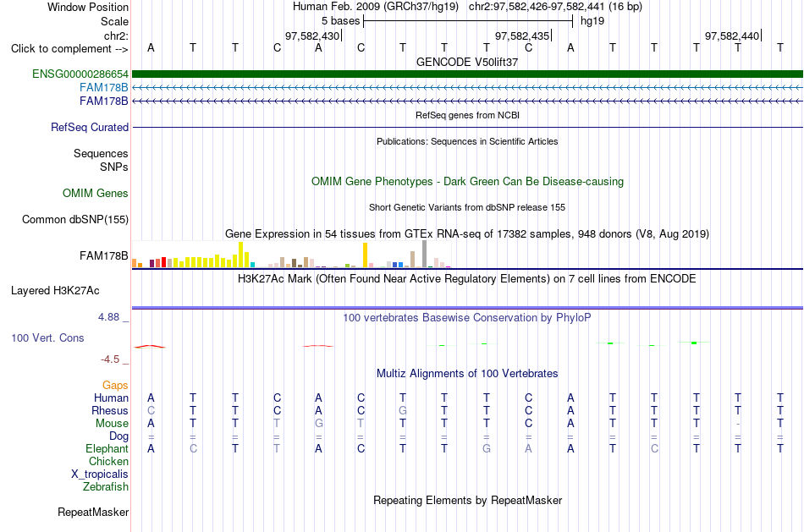Select the Elephant alignment row label
This screenshot has height=532, width=804.
pyautogui.click(x=107, y=448)
